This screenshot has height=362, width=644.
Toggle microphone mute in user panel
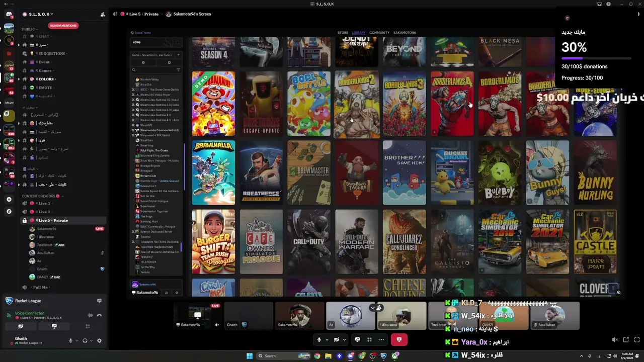(x=70, y=340)
